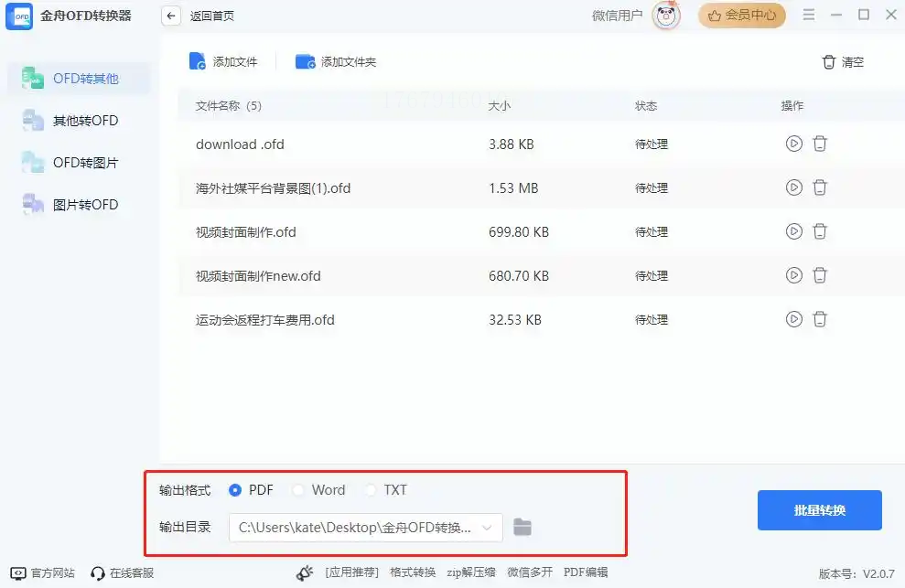905x588 pixels.
Task: Delete 视频封面制作new.ofd row
Action: 820,275
